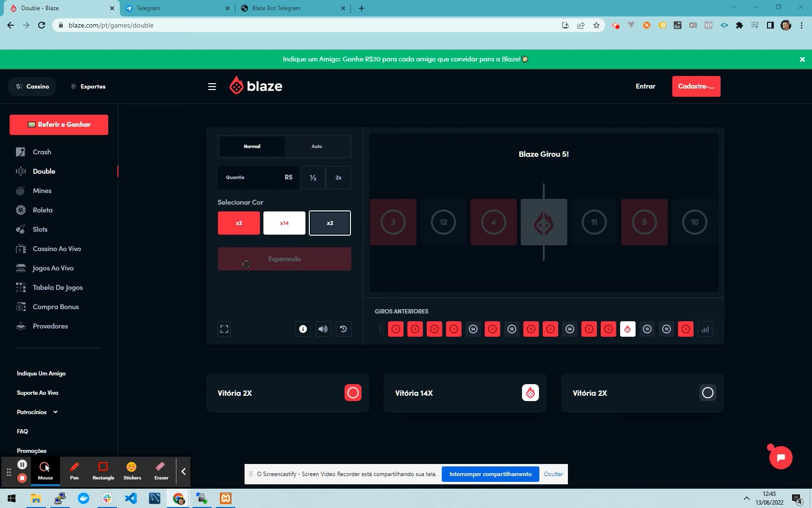Switch betting mode to Auto

point(317,147)
